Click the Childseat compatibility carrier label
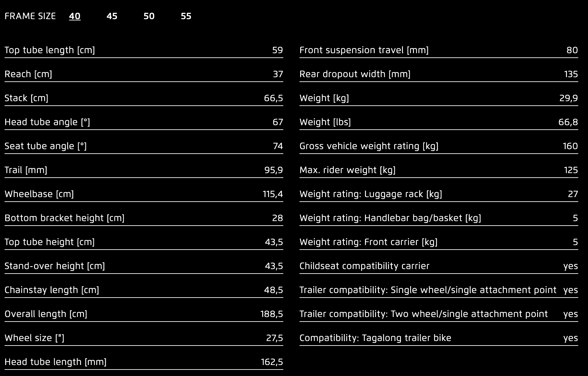588x376 pixels. coord(364,266)
